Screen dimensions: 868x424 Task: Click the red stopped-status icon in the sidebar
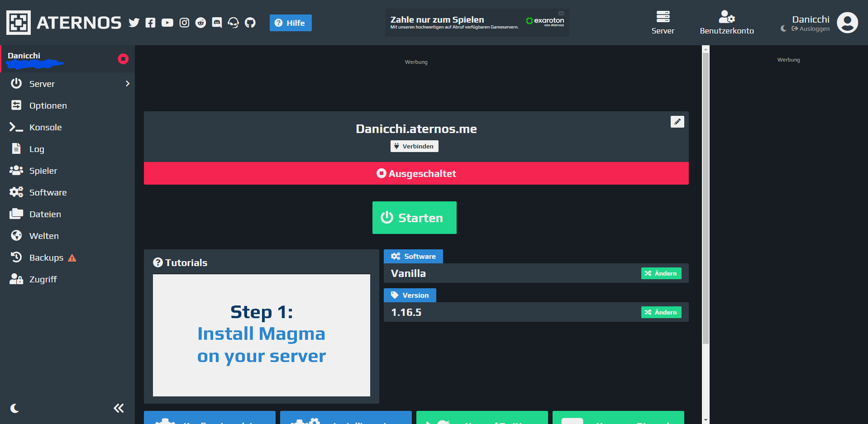point(123,59)
